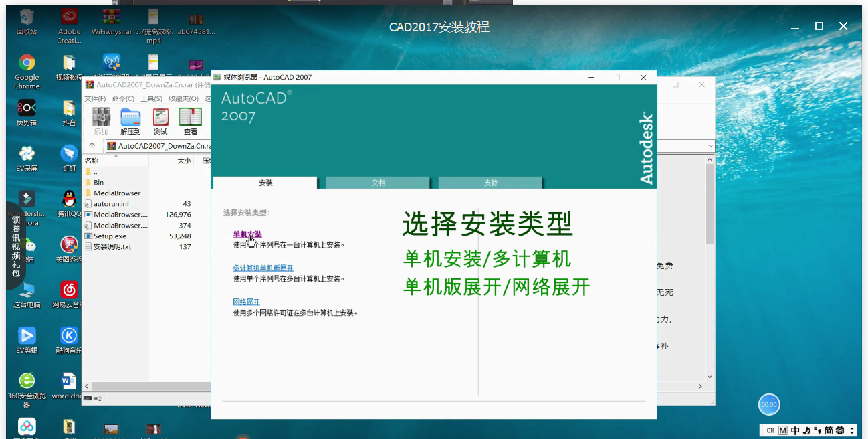This screenshot has width=868, height=439.
Task: Switch simplified/traditional via the 简 icon
Action: (x=829, y=430)
